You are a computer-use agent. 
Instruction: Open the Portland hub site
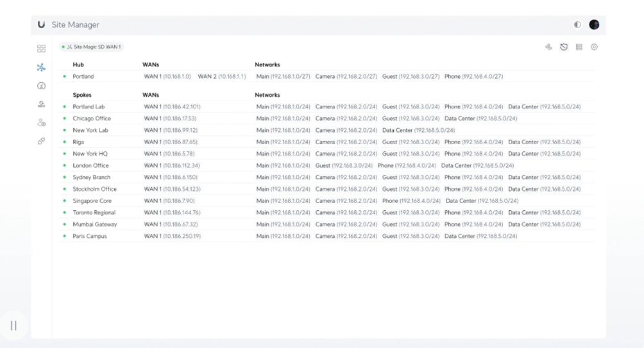(x=83, y=76)
